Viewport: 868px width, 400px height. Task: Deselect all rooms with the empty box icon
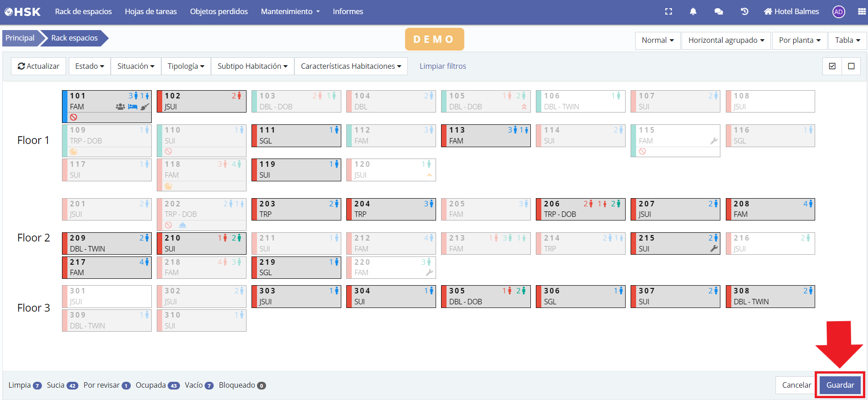pyautogui.click(x=851, y=66)
